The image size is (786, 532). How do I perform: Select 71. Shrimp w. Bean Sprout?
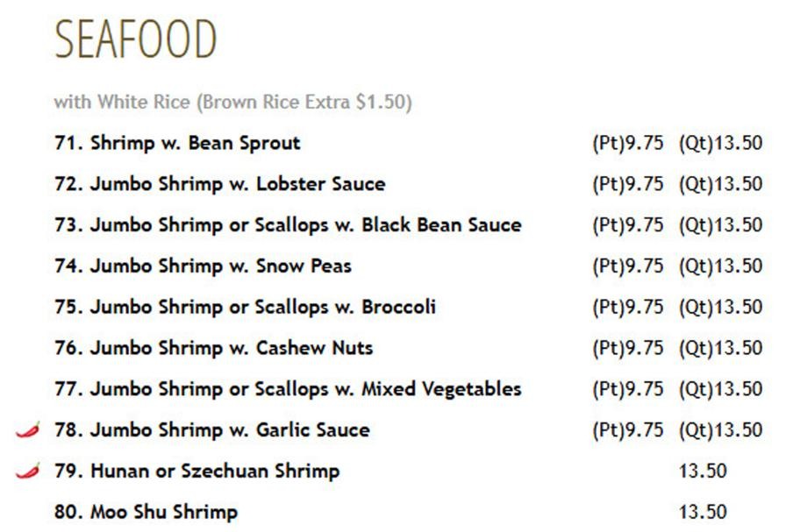177,143
